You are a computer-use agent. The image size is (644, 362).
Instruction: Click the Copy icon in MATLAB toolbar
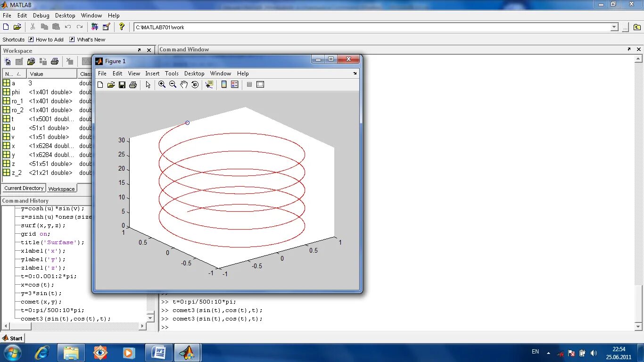coord(44,27)
